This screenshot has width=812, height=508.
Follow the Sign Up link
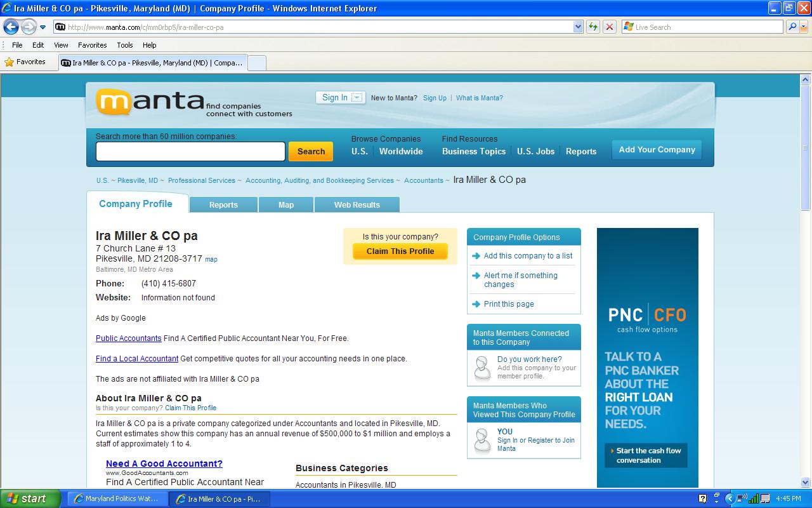[x=435, y=98]
